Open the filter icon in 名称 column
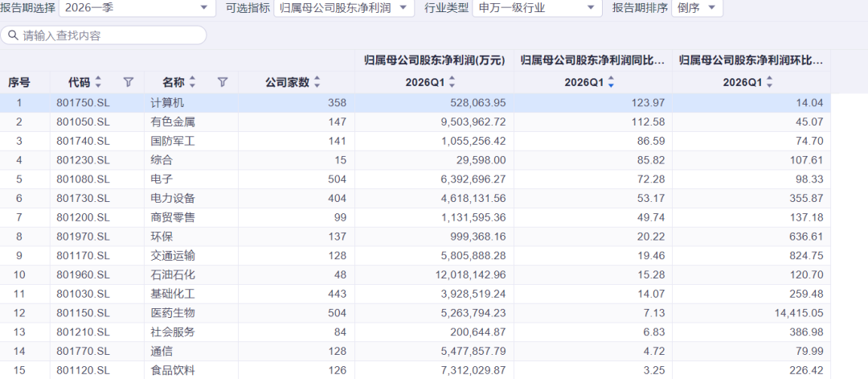The image size is (868, 379). coord(223,83)
